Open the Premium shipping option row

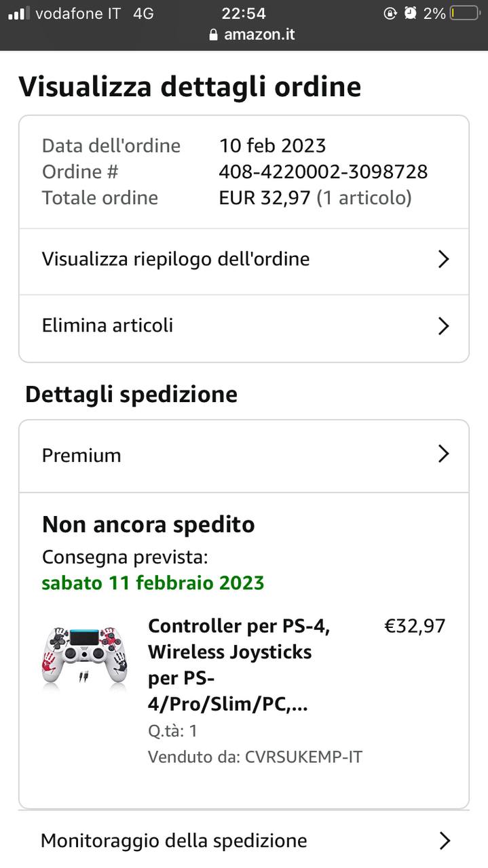(244, 456)
